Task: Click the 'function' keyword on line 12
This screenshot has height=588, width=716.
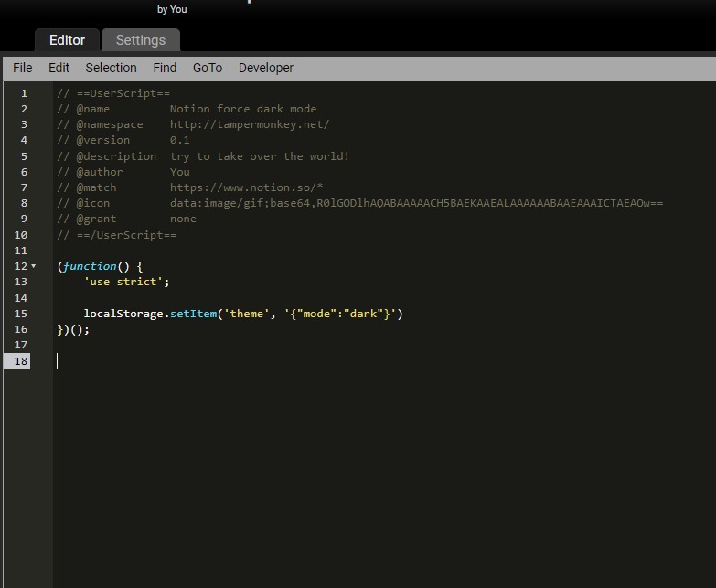Action: tap(90, 266)
